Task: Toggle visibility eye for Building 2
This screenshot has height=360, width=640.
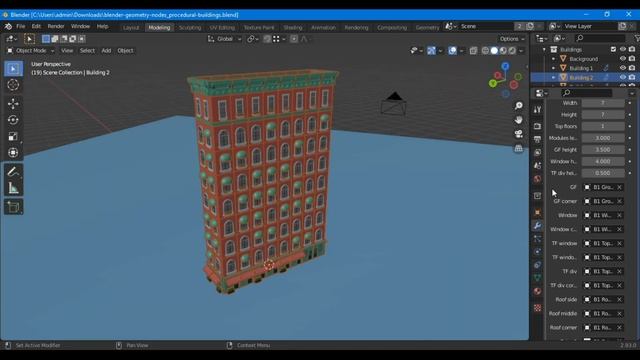Action: click(x=622, y=77)
